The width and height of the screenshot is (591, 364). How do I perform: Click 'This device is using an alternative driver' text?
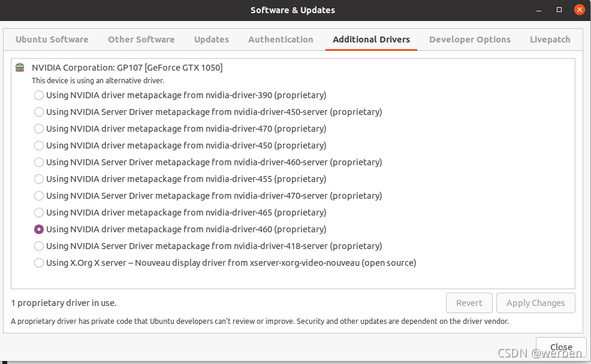point(98,81)
